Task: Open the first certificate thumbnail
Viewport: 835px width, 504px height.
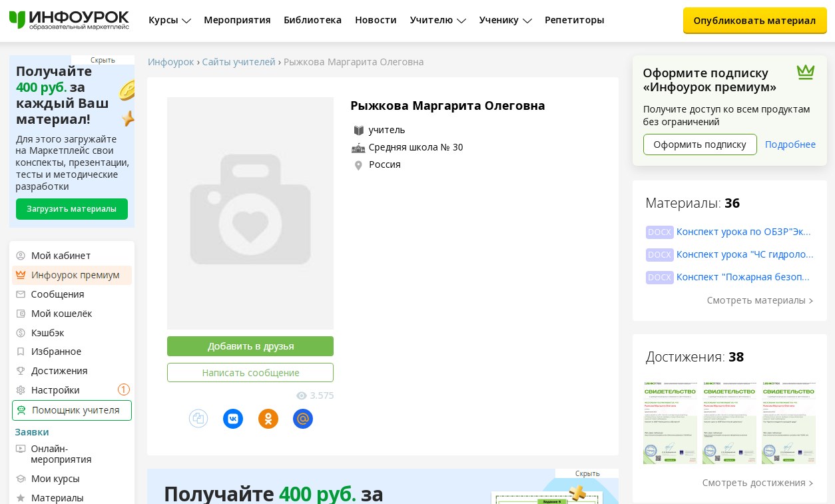Action: pos(670,422)
